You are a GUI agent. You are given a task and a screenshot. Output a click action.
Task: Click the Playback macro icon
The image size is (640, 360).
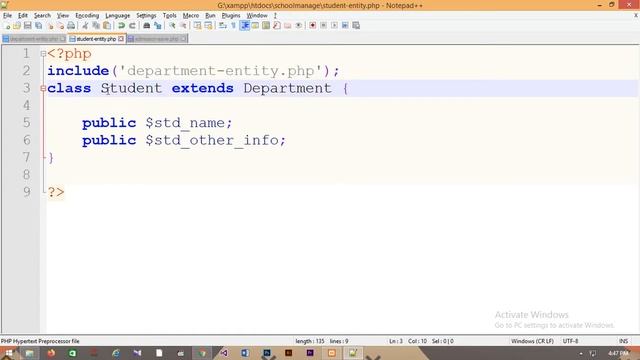(x=334, y=26)
